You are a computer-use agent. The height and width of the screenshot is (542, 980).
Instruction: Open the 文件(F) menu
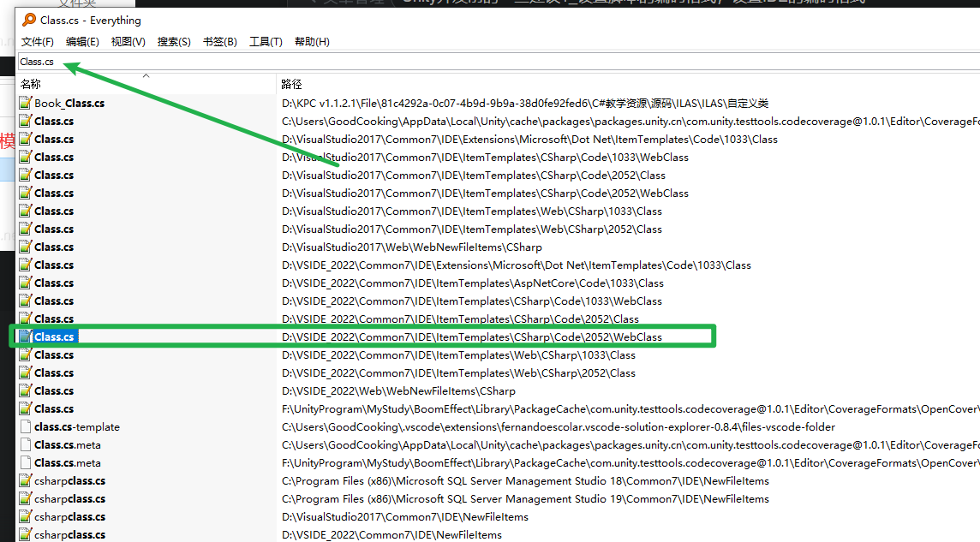point(38,42)
